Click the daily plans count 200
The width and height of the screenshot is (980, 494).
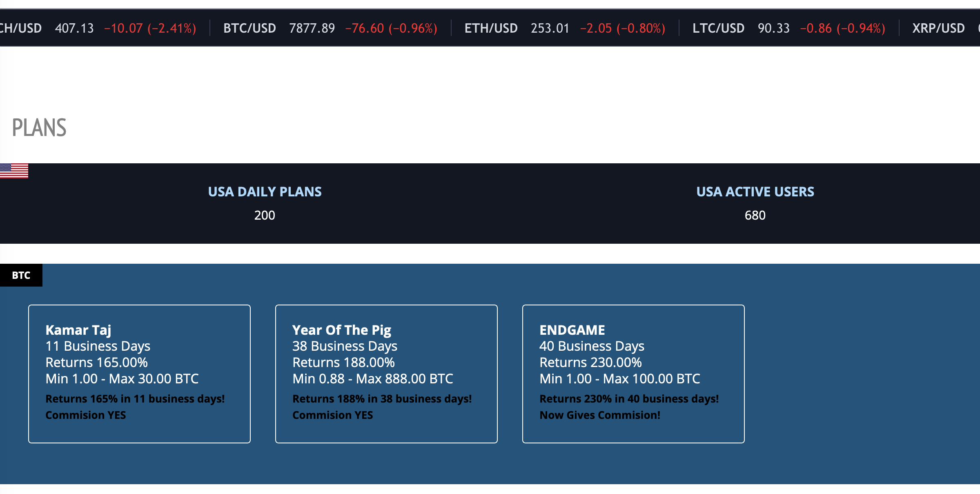click(265, 215)
